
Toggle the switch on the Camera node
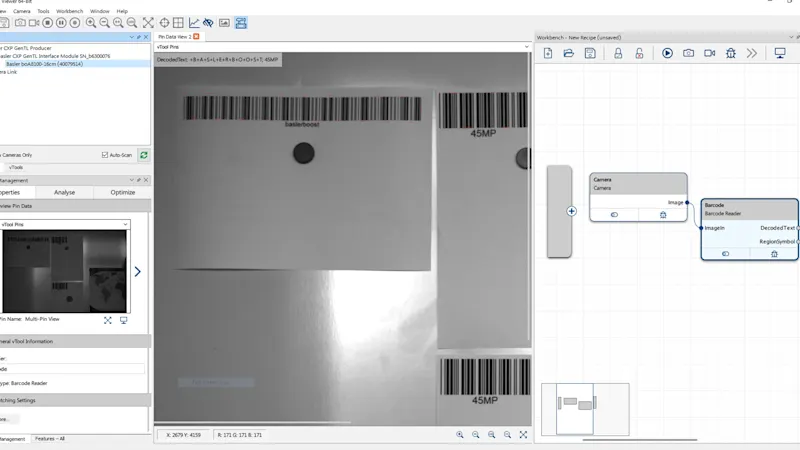pyautogui.click(x=614, y=214)
